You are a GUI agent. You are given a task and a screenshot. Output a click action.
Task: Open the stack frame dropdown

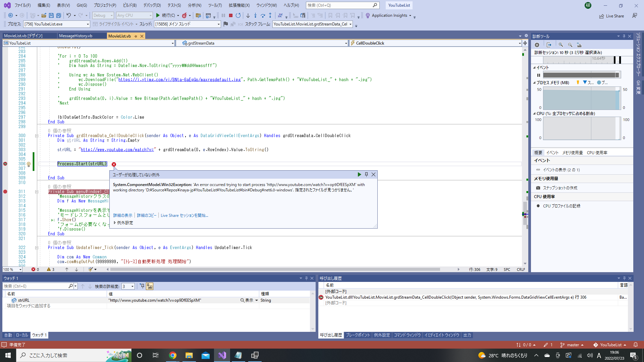(x=313, y=24)
